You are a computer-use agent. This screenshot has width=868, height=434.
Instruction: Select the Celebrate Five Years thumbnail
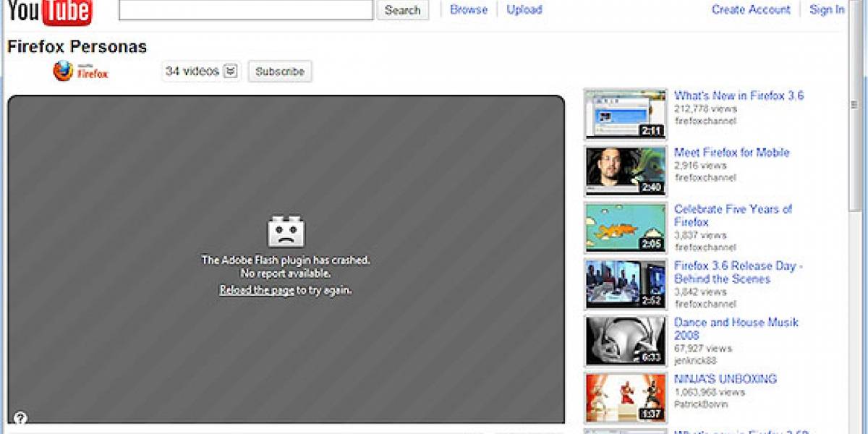click(626, 228)
